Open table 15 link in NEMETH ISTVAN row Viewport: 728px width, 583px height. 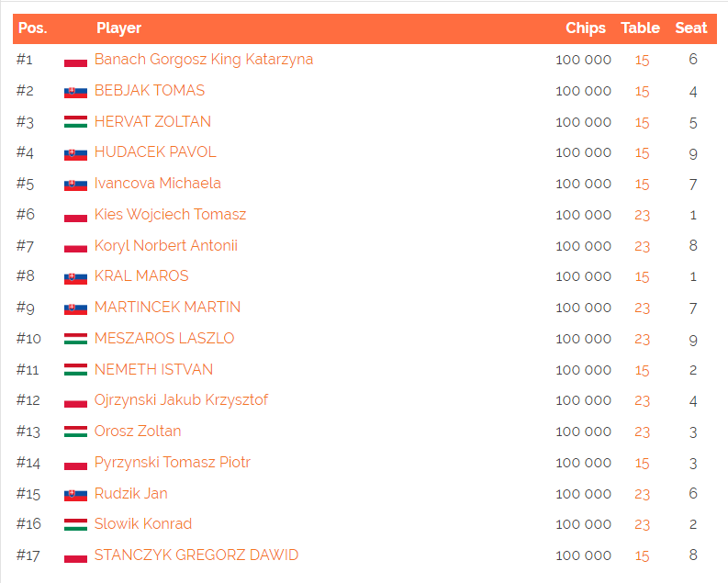coord(642,370)
